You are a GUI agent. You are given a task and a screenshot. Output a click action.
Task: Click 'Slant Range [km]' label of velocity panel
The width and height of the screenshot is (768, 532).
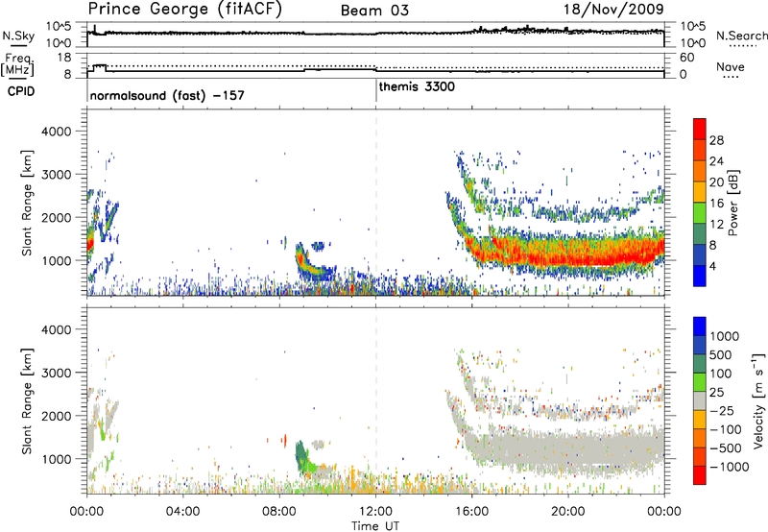pos(27,400)
